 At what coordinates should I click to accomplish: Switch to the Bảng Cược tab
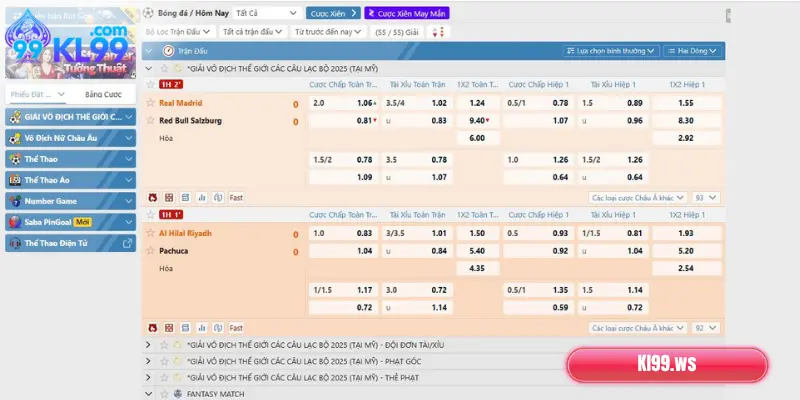click(102, 94)
